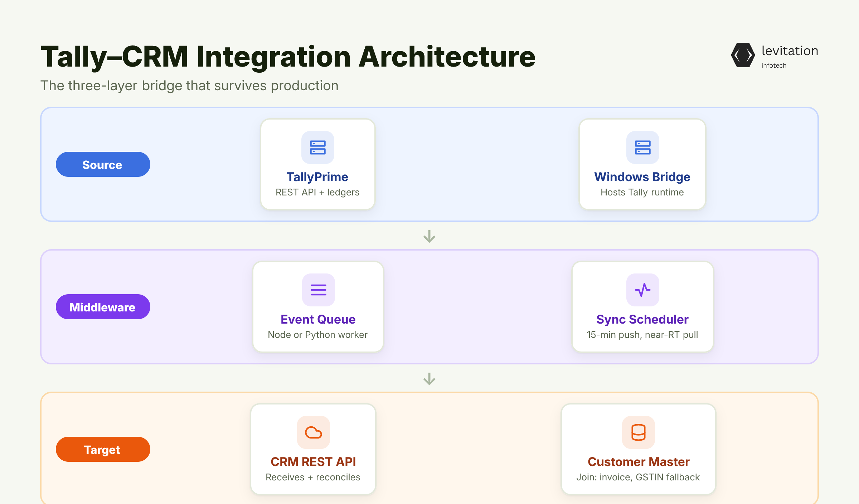Viewport: 859px width, 504px height.
Task: Click the 'infotech' brand subtext
Action: [774, 66]
